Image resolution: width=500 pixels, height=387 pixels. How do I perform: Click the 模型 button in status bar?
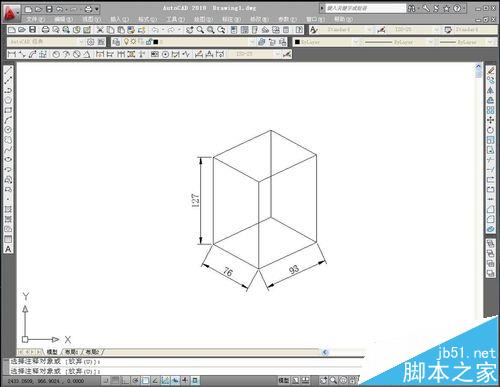(x=284, y=380)
